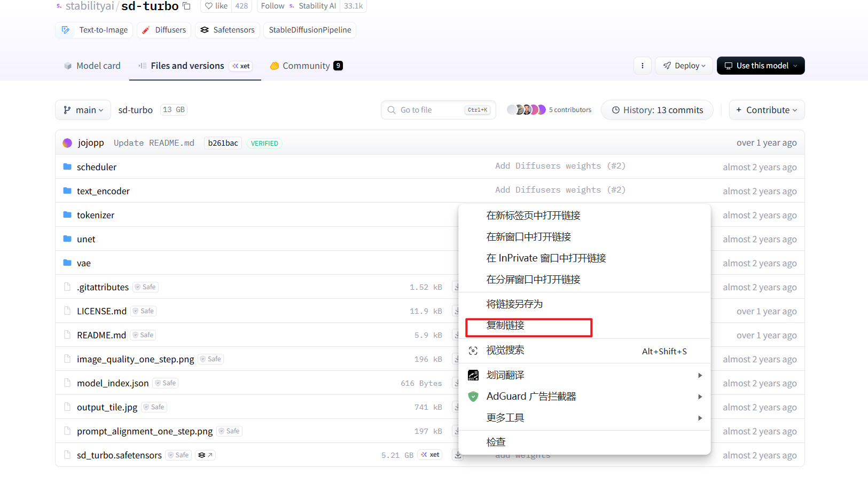The width and height of the screenshot is (868, 484).
Task: Click the Safe badge on sd_turbo.safetensors
Action: [x=178, y=455]
